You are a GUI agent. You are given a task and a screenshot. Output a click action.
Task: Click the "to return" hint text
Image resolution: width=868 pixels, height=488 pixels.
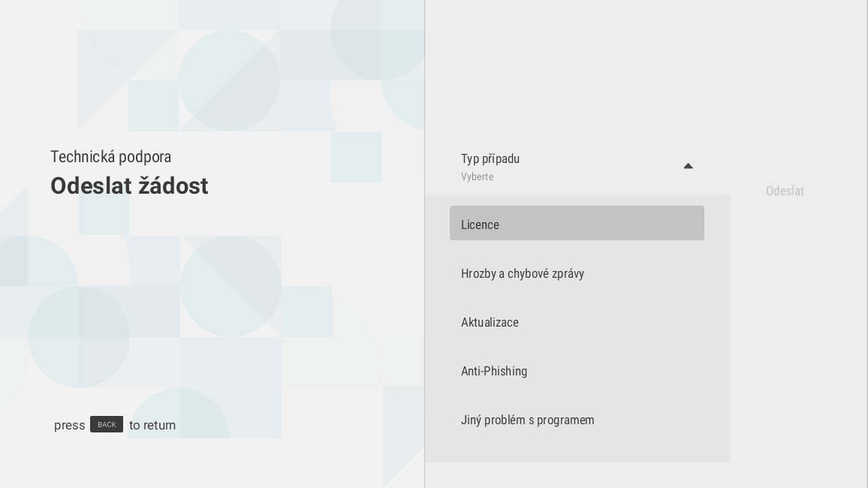pos(152,425)
